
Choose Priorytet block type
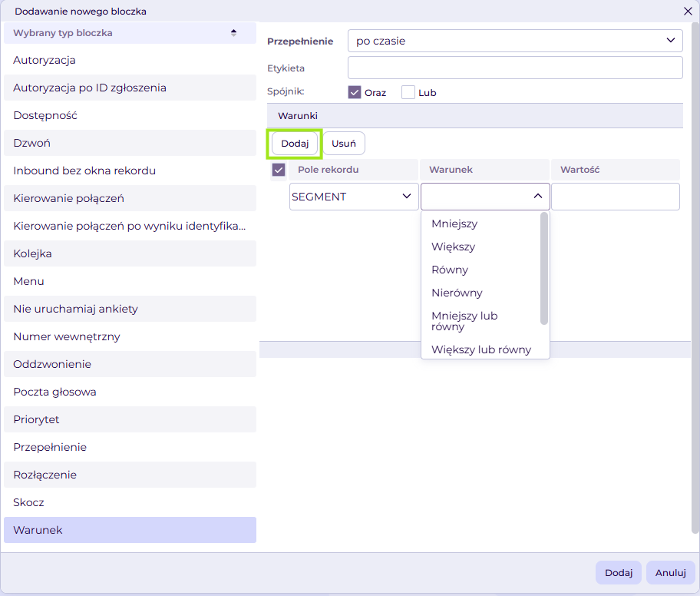[130, 419]
